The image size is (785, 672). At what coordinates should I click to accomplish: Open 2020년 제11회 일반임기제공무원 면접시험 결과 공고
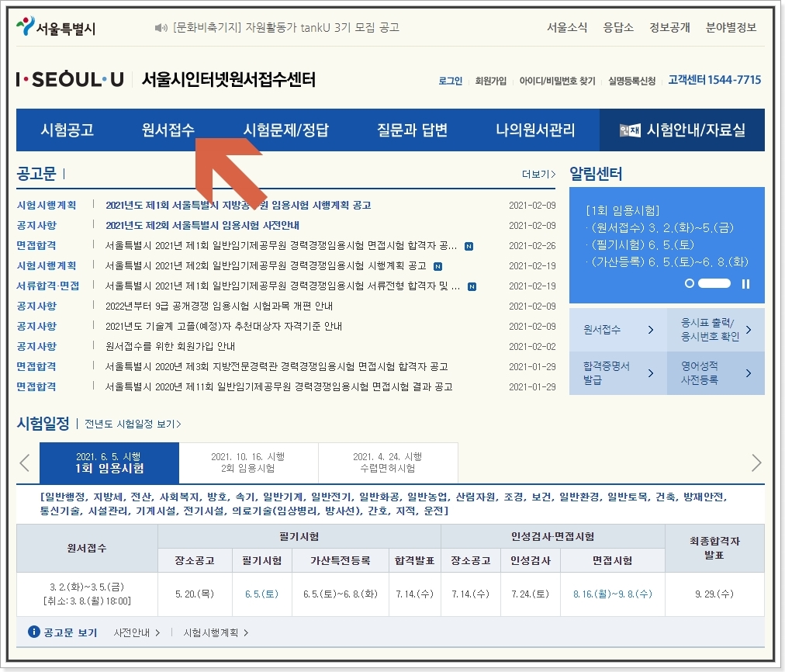click(x=278, y=386)
